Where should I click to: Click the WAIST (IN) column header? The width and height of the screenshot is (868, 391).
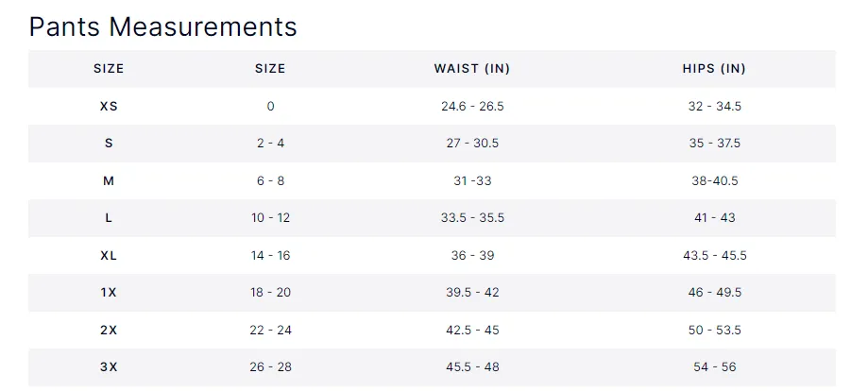tap(472, 69)
